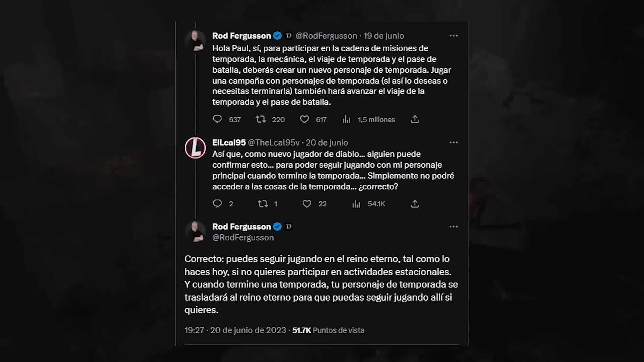Open the reply icon on ElLcal95's tweet
Viewport: 644px width, 362px height.
point(218,203)
